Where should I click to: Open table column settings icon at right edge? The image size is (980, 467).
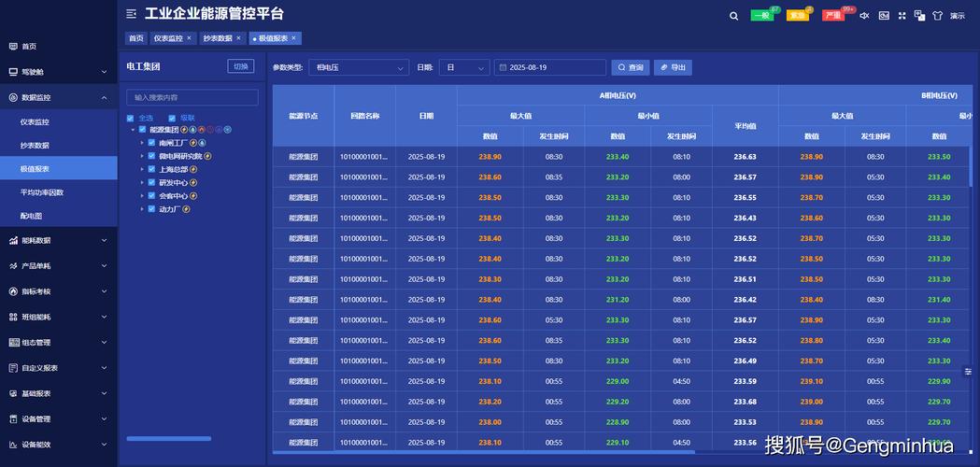pyautogui.click(x=968, y=372)
